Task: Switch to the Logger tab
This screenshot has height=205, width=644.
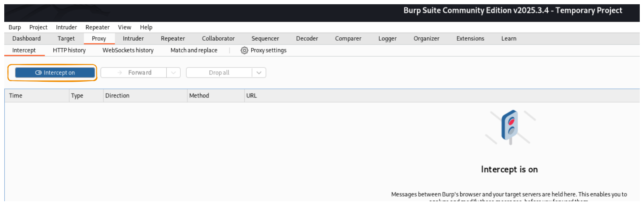Action: pos(387,39)
